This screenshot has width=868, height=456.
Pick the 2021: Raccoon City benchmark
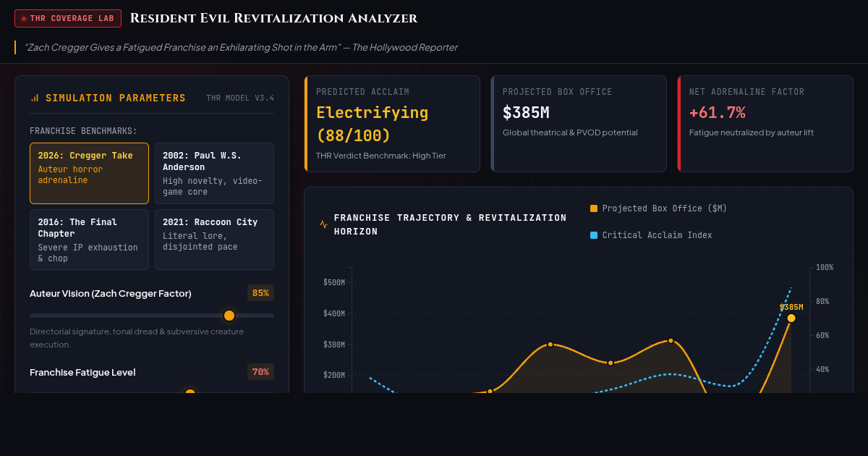click(214, 240)
